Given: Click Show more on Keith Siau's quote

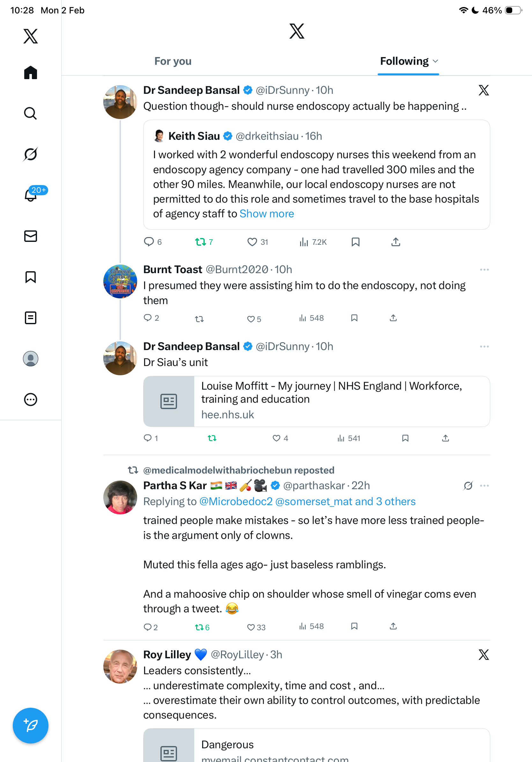Looking at the screenshot, I should (x=267, y=214).
